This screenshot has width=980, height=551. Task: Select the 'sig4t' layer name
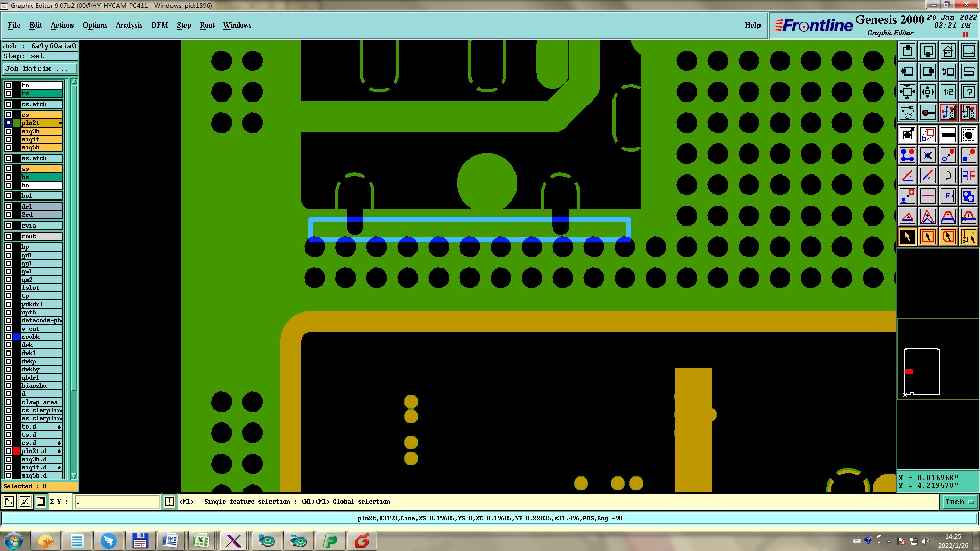click(x=41, y=139)
